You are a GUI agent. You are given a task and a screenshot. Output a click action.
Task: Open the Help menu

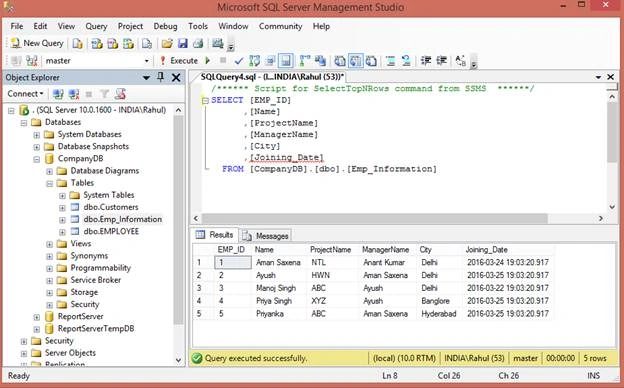click(x=321, y=26)
